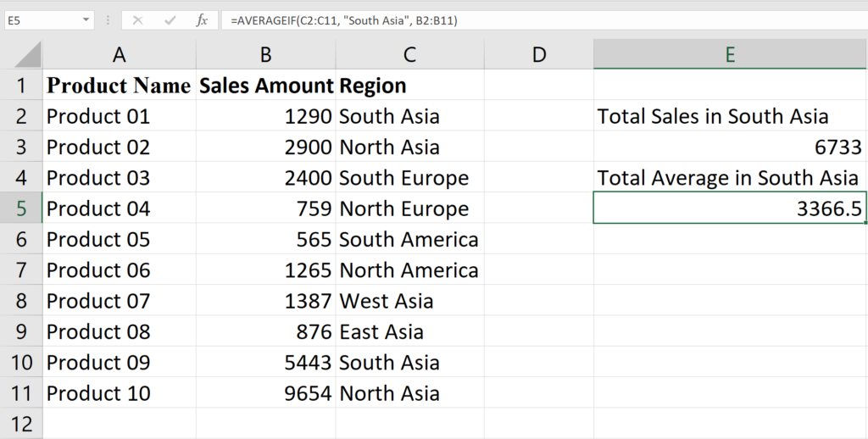This screenshot has height=439, width=868.
Task: Select column A header
Action: [x=119, y=54]
